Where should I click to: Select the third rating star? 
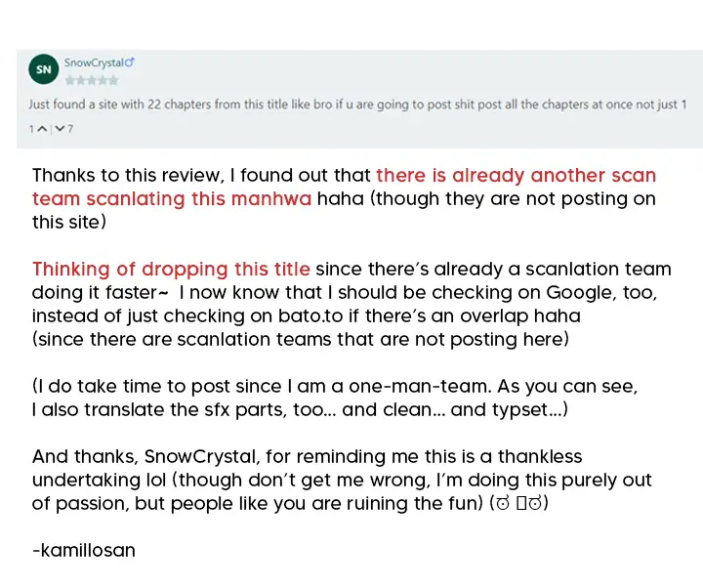pyautogui.click(x=91, y=80)
